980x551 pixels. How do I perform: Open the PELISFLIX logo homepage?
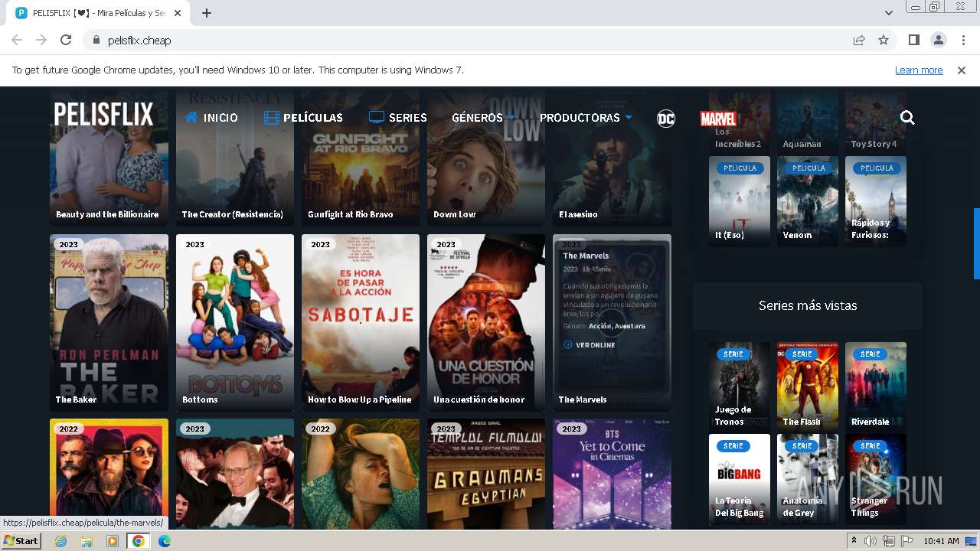[103, 115]
